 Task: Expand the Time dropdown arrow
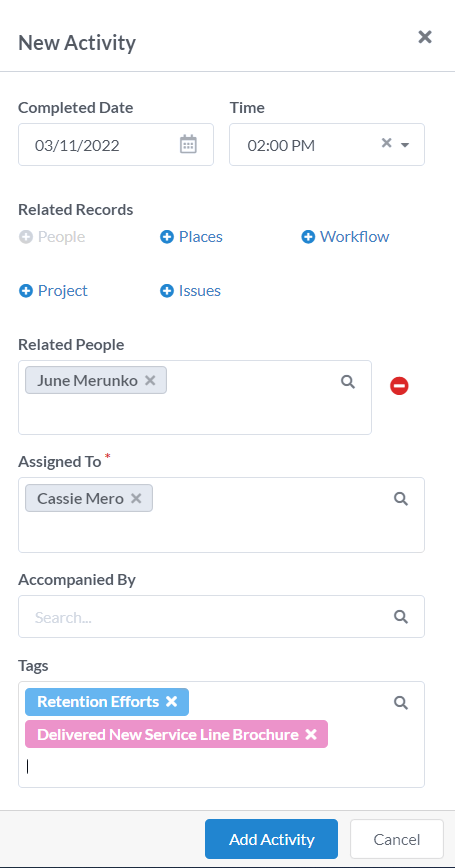click(x=405, y=145)
